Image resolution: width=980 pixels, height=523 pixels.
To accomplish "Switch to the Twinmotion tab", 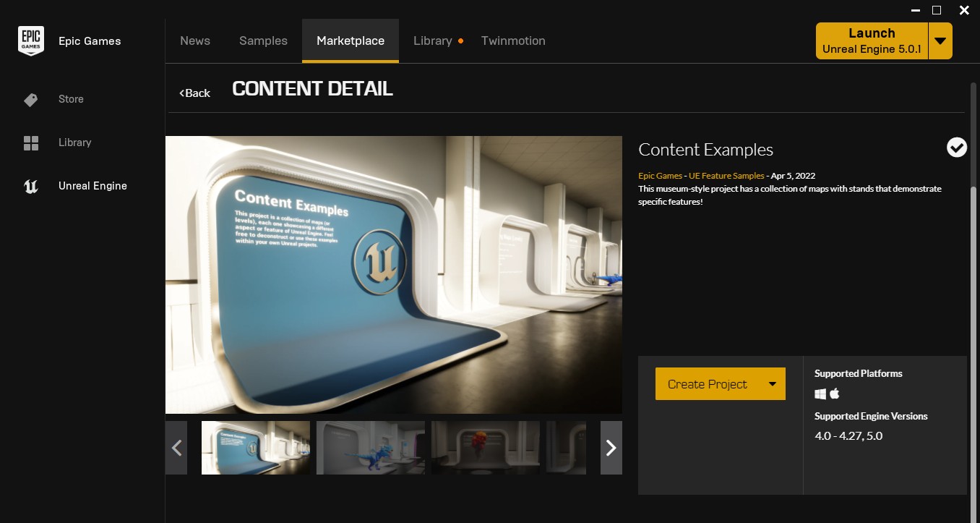I will click(513, 41).
